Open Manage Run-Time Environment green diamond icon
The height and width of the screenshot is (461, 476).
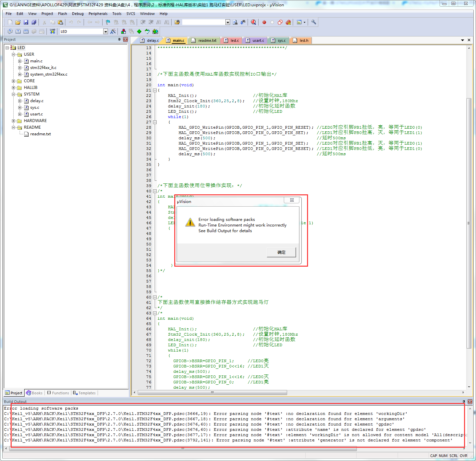[x=139, y=32]
